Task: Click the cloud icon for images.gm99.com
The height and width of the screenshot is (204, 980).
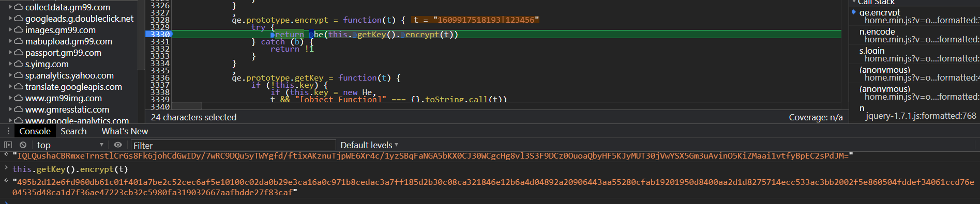Action: [19, 30]
